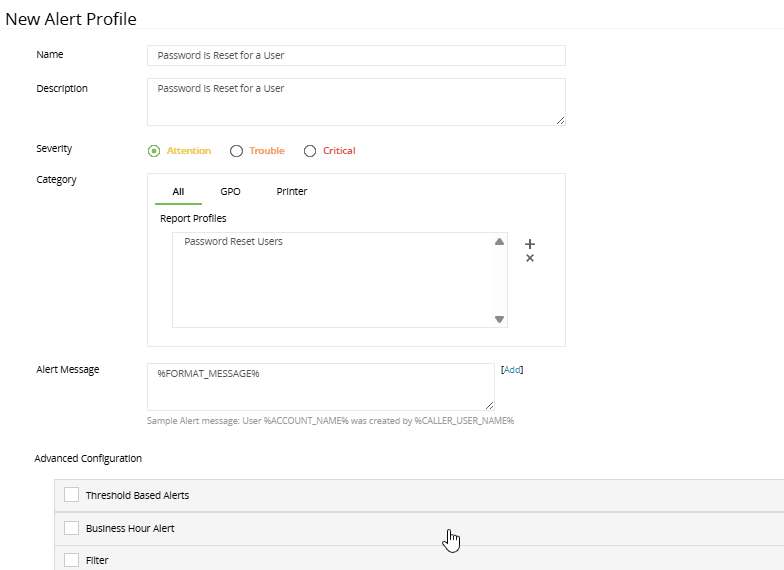
Task: Switch to the All category tab
Action: point(178,191)
